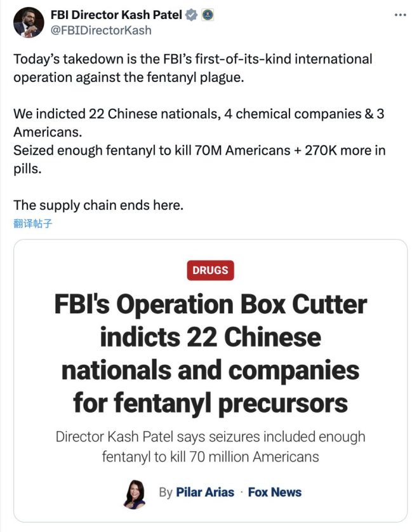This screenshot has height=532, width=419.
Task: Click Kash Patel's profile avatar
Action: pos(29,22)
